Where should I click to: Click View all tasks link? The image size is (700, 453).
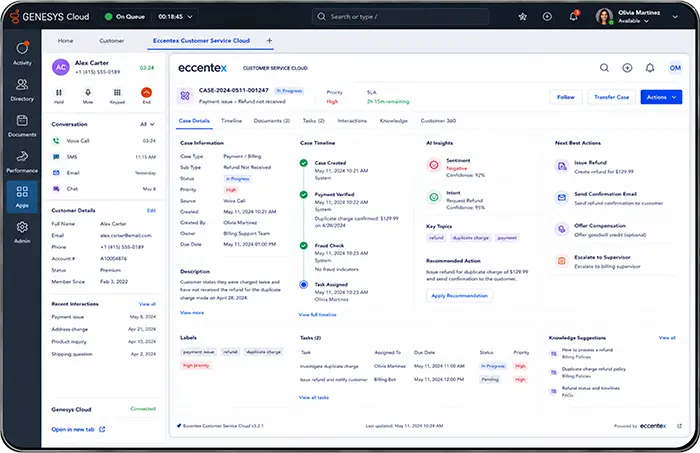tap(313, 397)
